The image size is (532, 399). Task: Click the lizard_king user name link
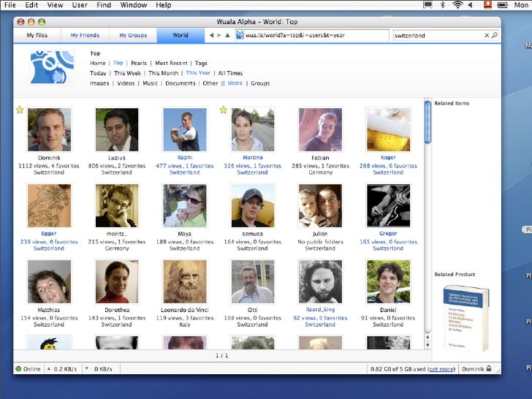[x=320, y=309]
